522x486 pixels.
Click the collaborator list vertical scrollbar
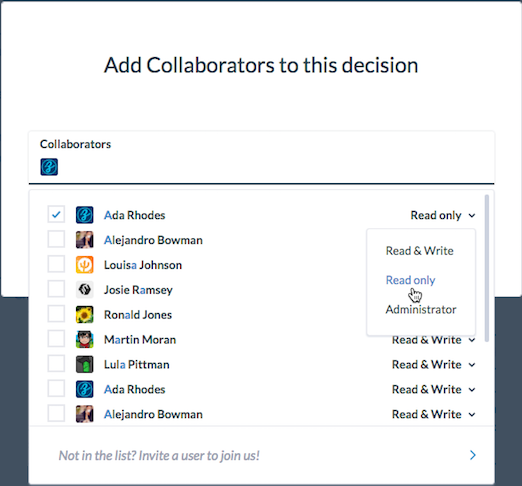click(x=487, y=268)
